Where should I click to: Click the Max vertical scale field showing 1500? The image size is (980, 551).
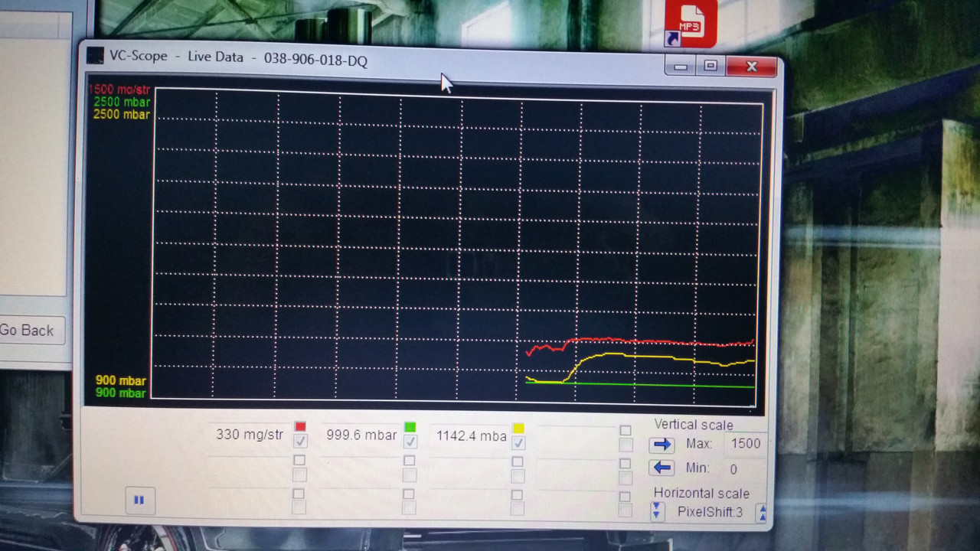pyautogui.click(x=745, y=444)
